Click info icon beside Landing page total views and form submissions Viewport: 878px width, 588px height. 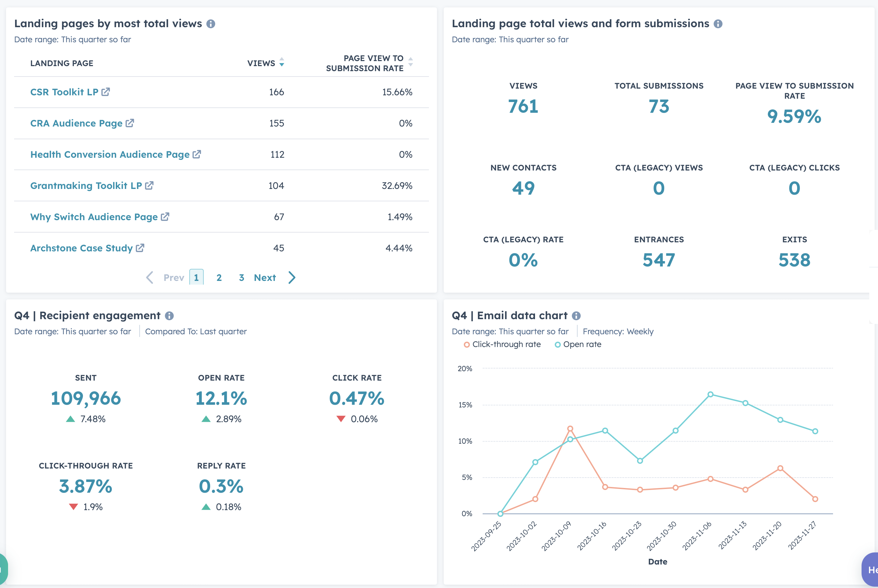[718, 24]
